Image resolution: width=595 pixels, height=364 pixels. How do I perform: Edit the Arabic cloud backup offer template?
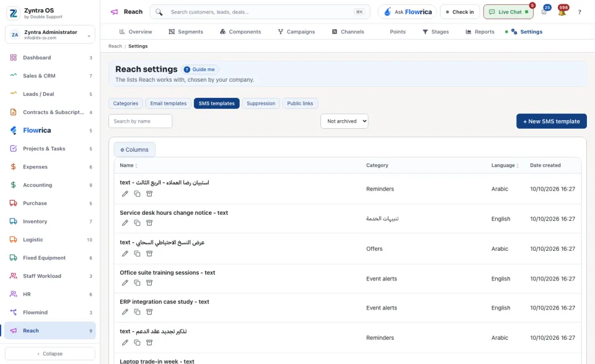coord(125,254)
